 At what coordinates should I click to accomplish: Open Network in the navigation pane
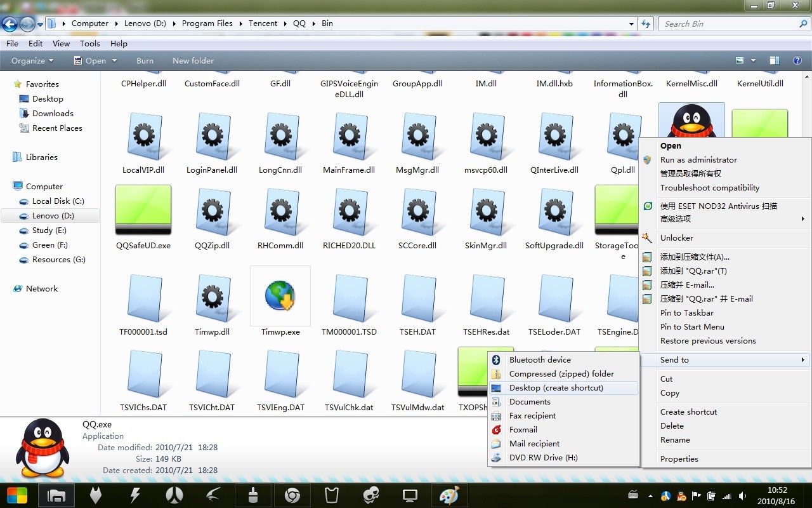(42, 289)
